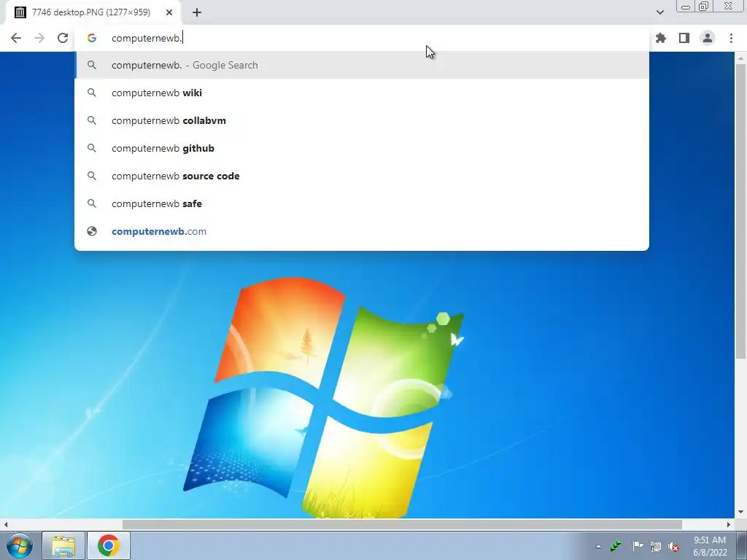
Task: Open Windows Explorer from the taskbar
Action: pos(63,545)
